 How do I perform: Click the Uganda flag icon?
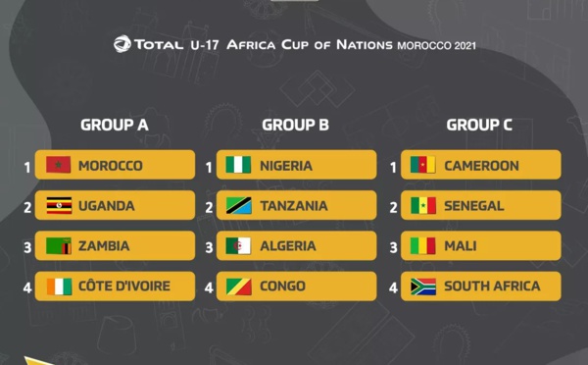coord(59,205)
